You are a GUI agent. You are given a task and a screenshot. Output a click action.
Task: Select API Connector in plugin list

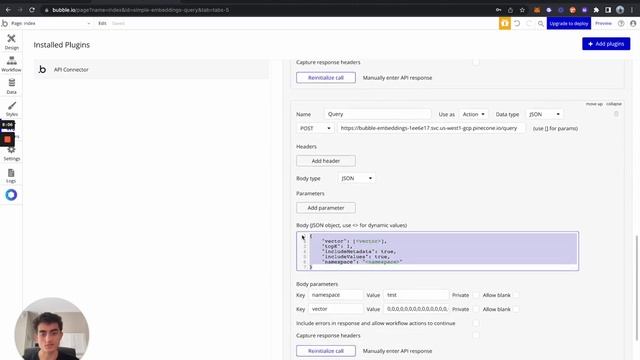tap(151, 69)
